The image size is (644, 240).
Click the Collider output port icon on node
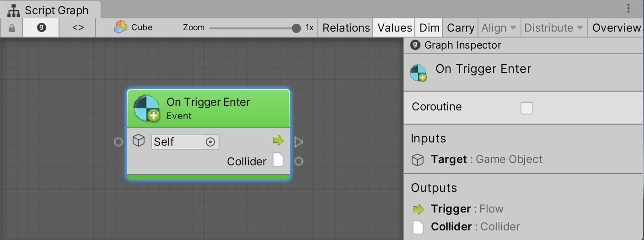278,160
